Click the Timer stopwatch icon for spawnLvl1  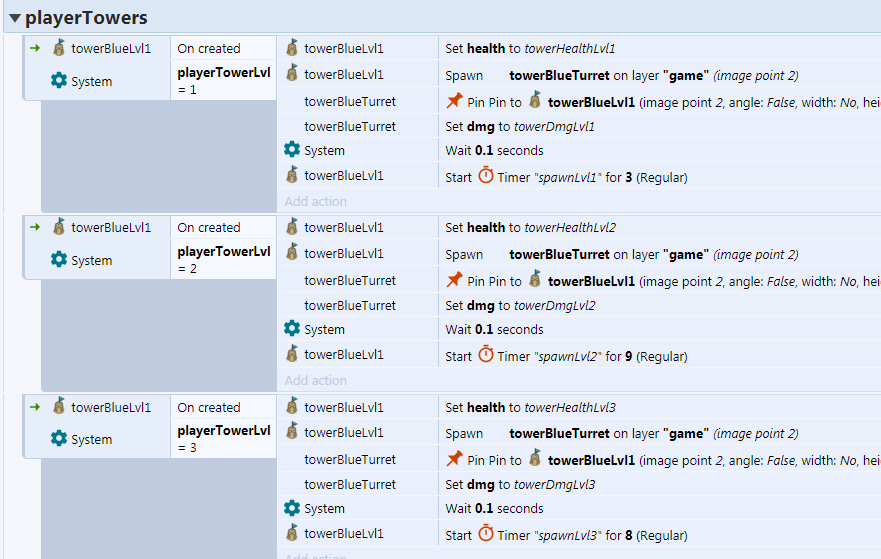click(x=485, y=176)
